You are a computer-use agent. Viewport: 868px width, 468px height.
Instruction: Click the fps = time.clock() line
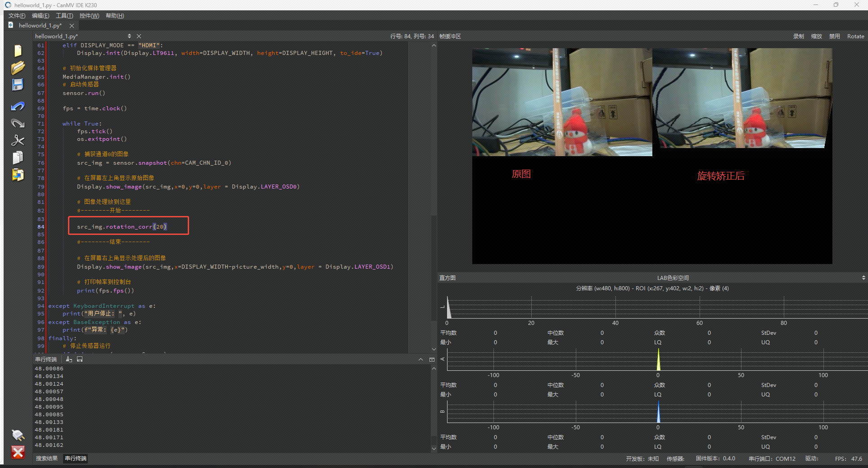coord(95,108)
